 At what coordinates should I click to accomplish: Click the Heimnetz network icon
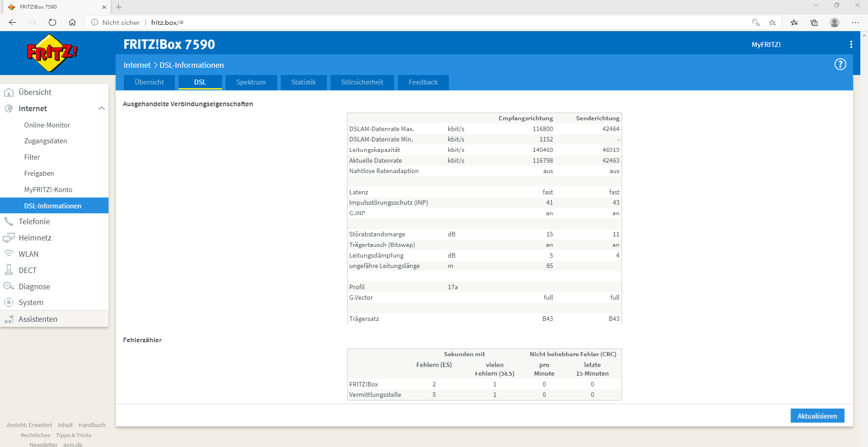coord(9,238)
